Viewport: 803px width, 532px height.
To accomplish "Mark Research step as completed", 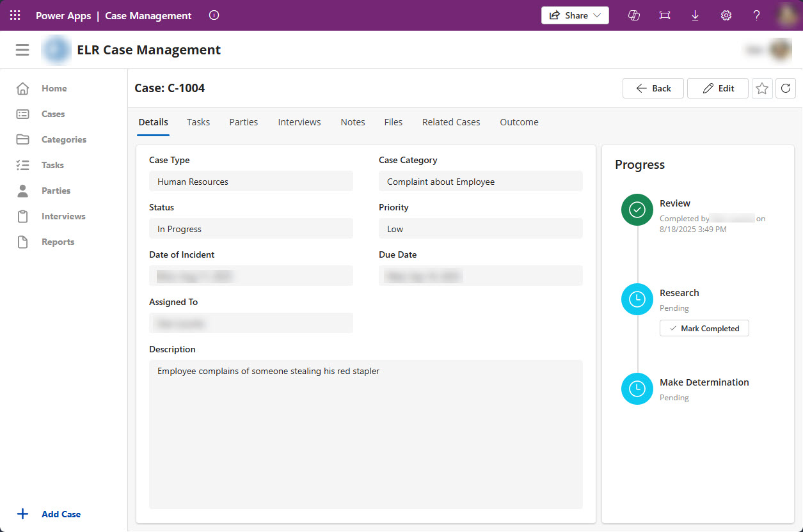I will (x=704, y=329).
